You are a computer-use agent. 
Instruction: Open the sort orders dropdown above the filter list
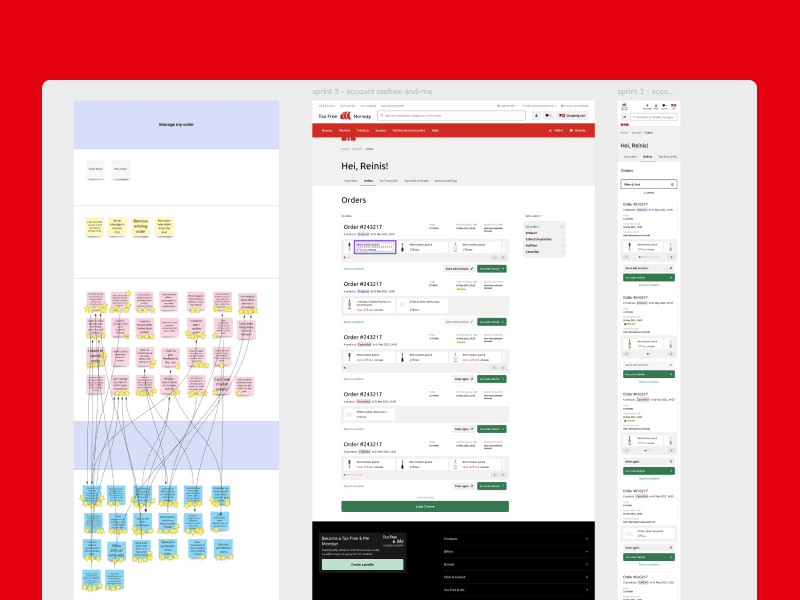coord(534,216)
